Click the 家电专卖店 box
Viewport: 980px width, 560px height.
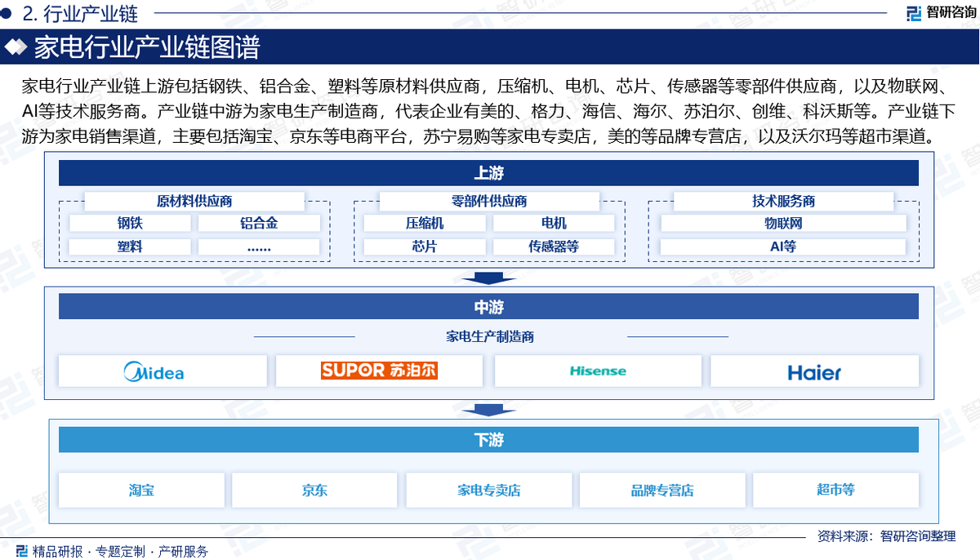pyautogui.click(x=488, y=491)
